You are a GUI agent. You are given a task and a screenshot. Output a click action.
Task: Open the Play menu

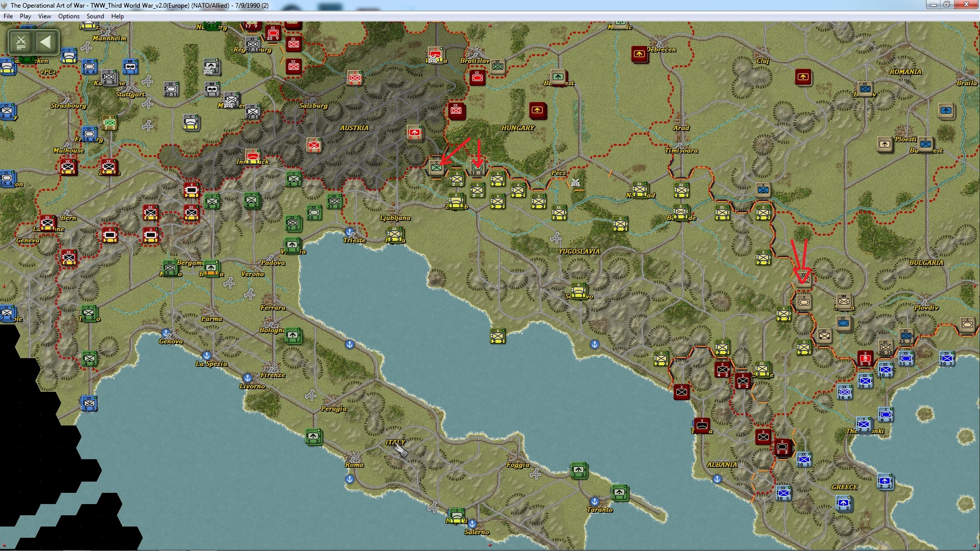pyautogui.click(x=26, y=16)
